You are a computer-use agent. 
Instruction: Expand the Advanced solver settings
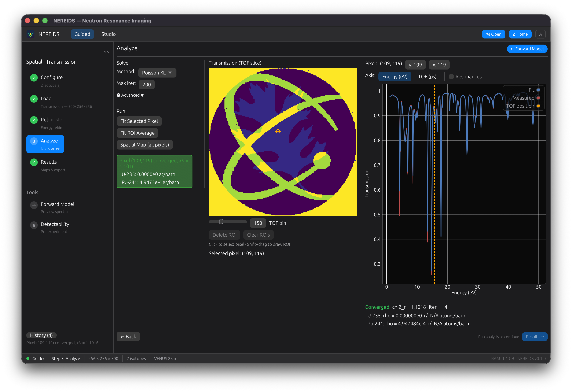tap(130, 95)
